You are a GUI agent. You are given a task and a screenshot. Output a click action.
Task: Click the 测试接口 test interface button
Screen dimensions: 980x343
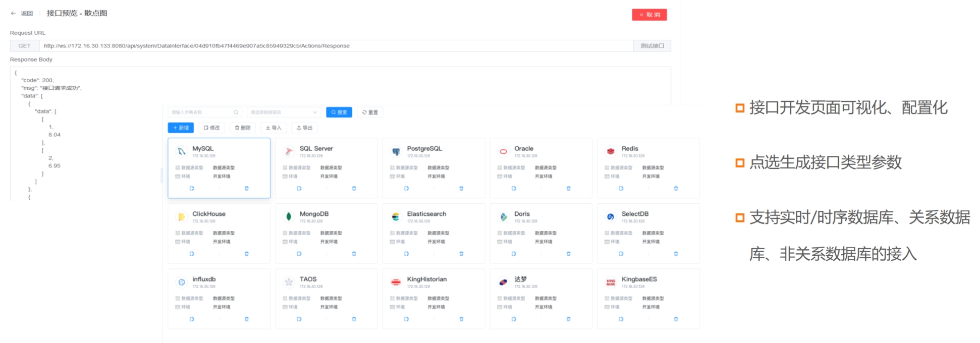(652, 46)
